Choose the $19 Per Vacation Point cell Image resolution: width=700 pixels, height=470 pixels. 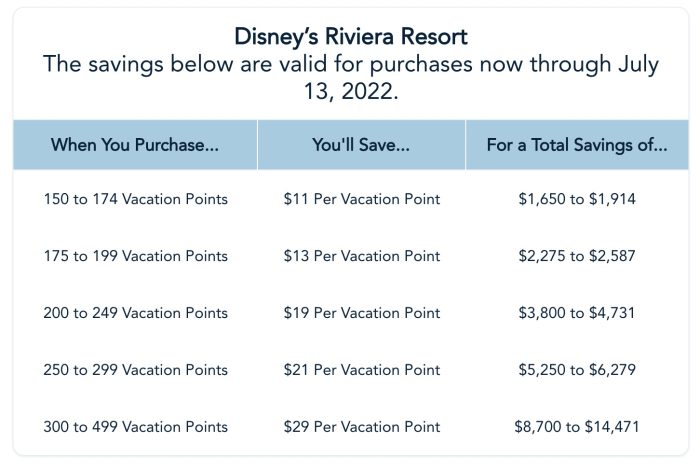361,313
